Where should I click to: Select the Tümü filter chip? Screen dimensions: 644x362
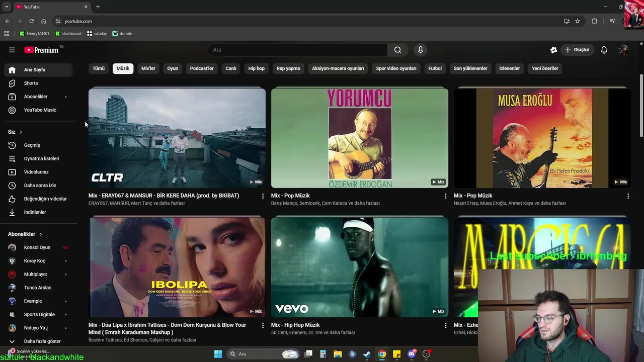click(x=99, y=68)
